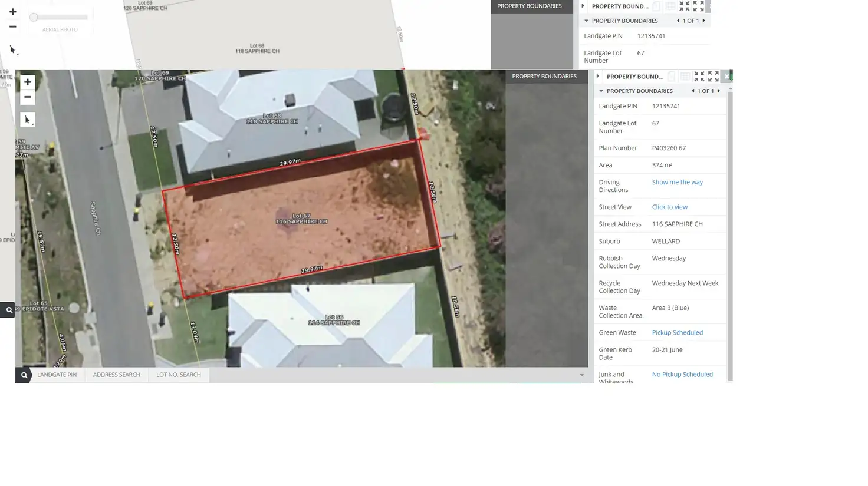The width and height of the screenshot is (868, 486).
Task: Open the green waste Pickup Scheduled link
Action: [677, 333]
